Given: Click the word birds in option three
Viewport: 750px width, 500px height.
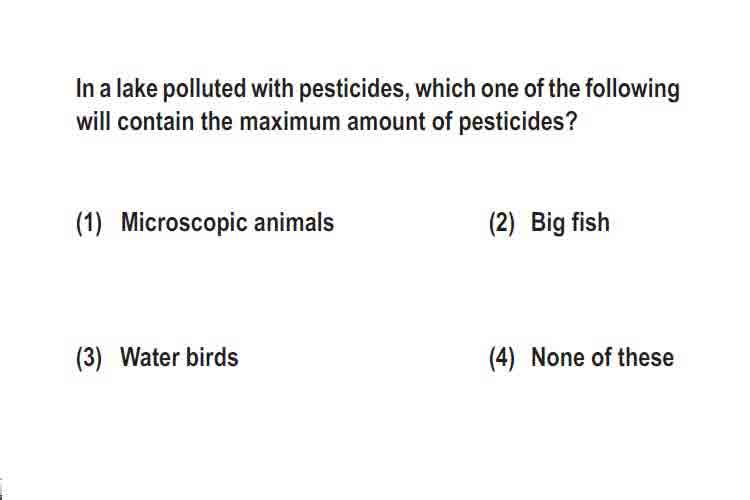Looking at the screenshot, I should pyautogui.click(x=212, y=357).
